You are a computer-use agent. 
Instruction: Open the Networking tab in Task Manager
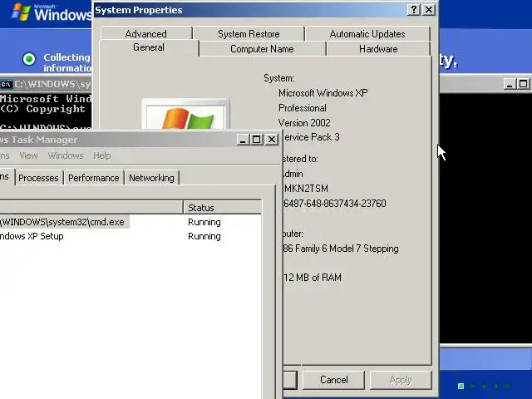pos(151,178)
